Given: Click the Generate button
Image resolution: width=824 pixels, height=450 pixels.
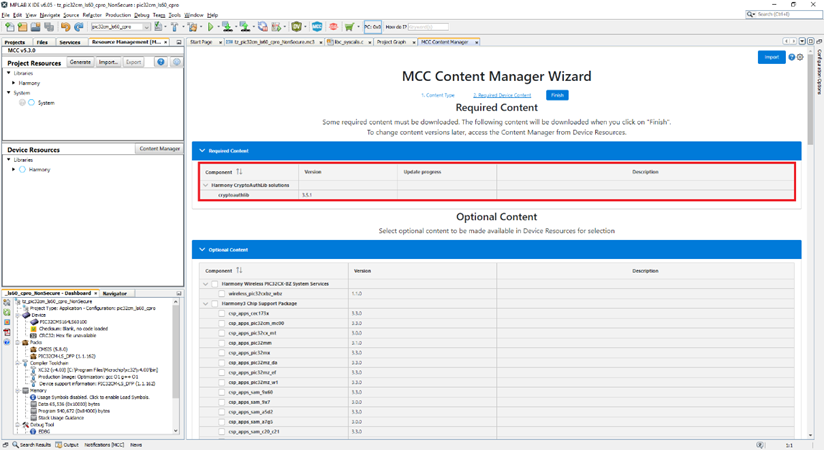Looking at the screenshot, I should coord(80,62).
